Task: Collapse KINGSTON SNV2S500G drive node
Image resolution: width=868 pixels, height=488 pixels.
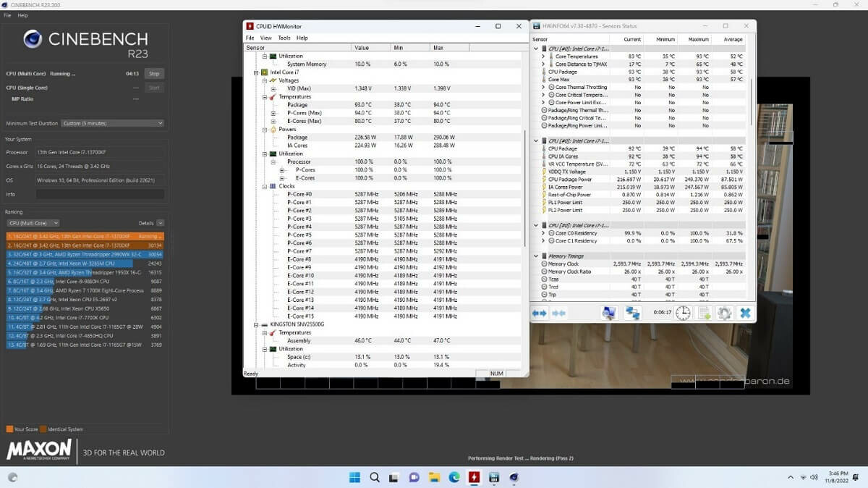Action: click(x=256, y=324)
